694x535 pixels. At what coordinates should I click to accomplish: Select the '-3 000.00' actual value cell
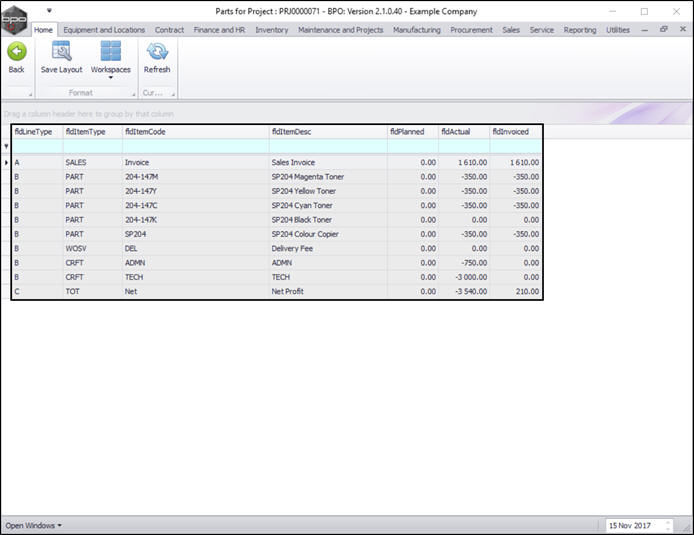[x=464, y=277]
